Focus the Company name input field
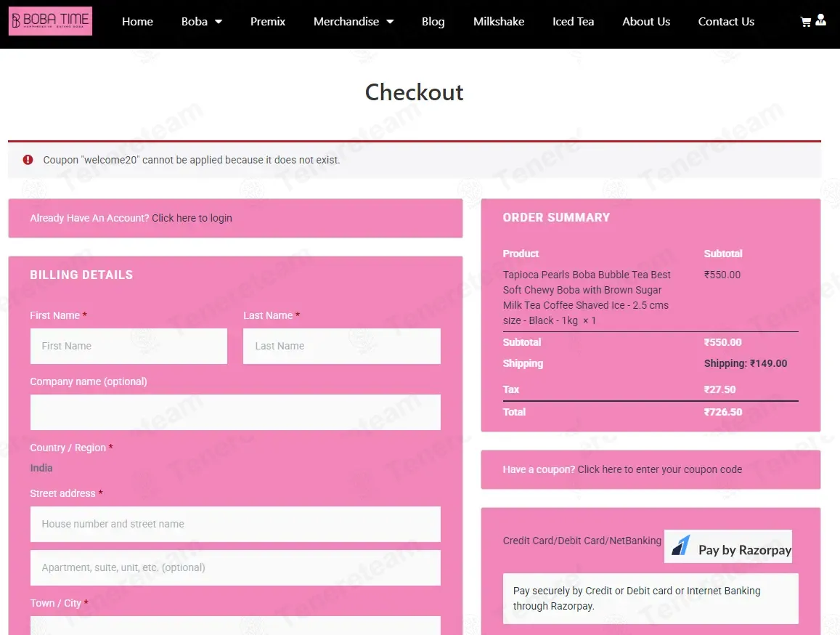Screen dimensions: 840x635 (235, 413)
